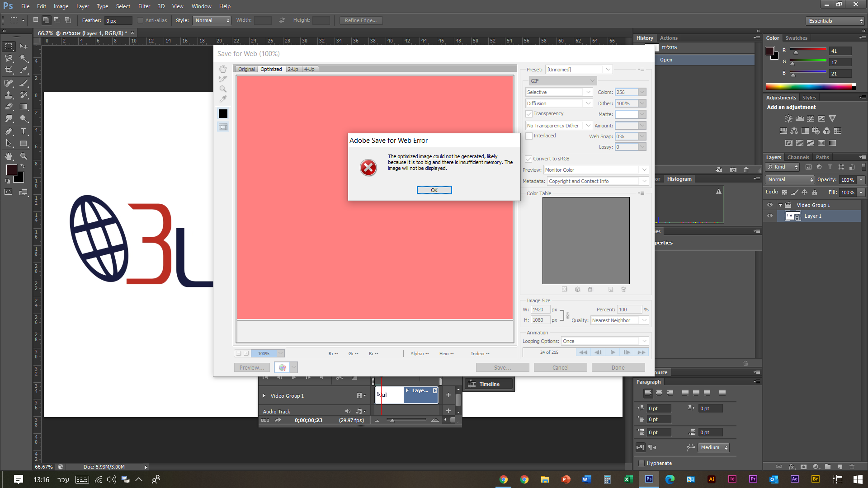Hide Layer 1 with the eye icon

click(x=770, y=216)
